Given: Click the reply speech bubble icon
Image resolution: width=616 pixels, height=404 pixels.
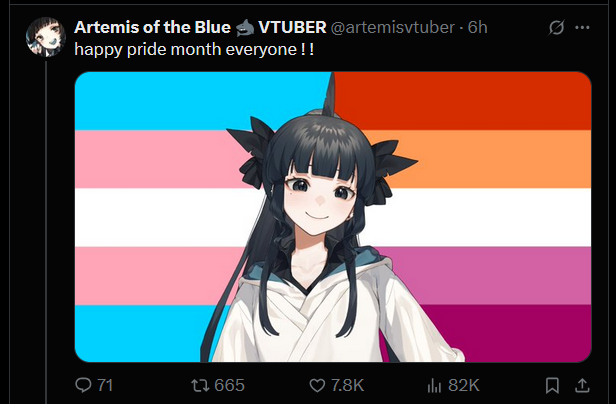Looking at the screenshot, I should point(83,385).
